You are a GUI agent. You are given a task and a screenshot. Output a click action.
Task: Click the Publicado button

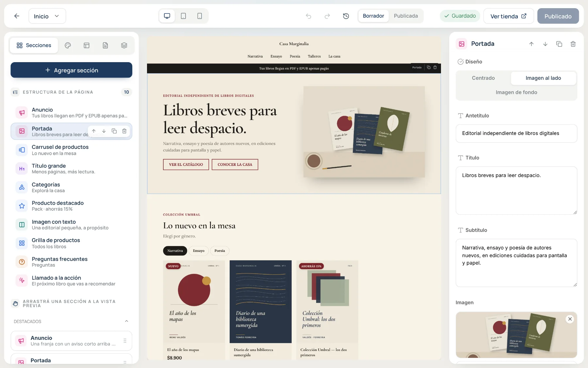[558, 16]
